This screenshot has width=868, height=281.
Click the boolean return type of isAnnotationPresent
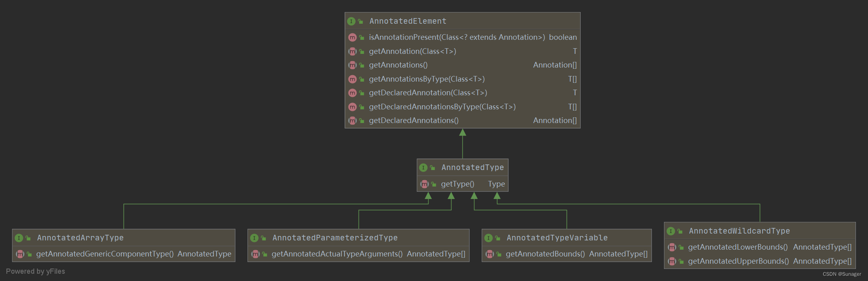[x=563, y=37]
